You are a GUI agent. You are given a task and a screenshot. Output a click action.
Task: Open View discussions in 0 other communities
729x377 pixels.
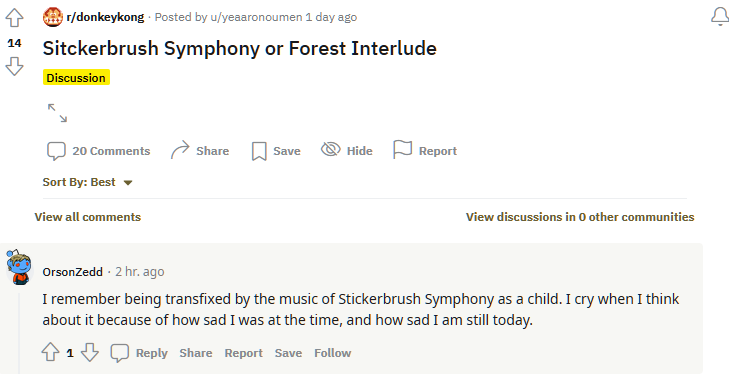tap(580, 217)
